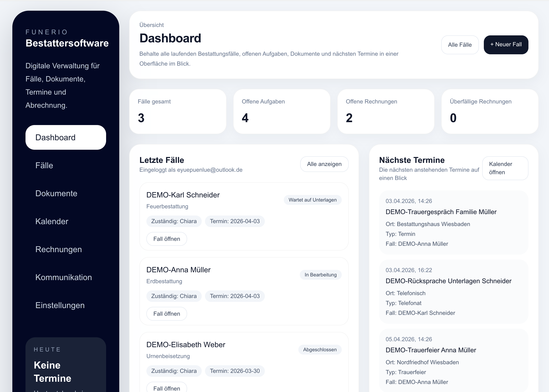This screenshot has width=549, height=392.
Task: Go to Dokumente in the sidebar
Action: click(56, 193)
